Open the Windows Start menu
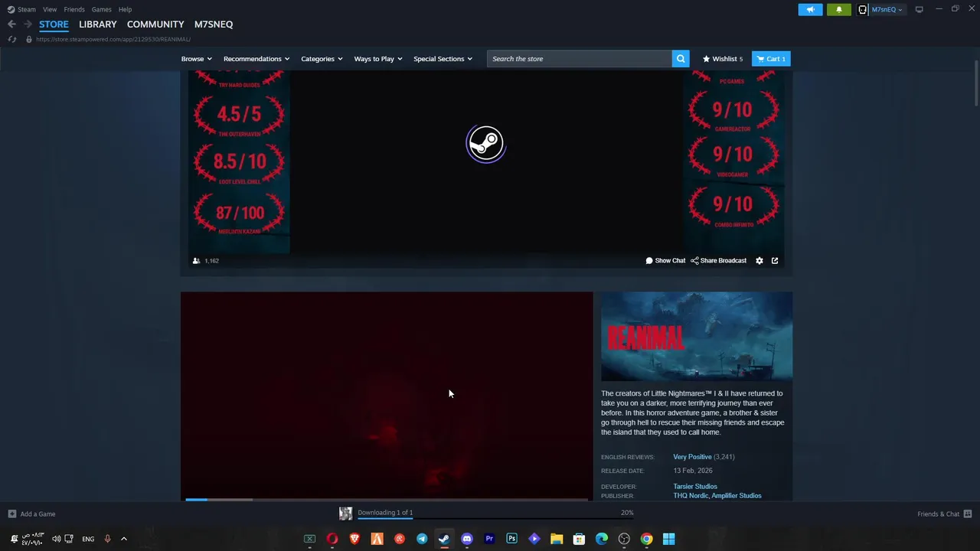Image resolution: width=980 pixels, height=551 pixels. click(x=668, y=539)
